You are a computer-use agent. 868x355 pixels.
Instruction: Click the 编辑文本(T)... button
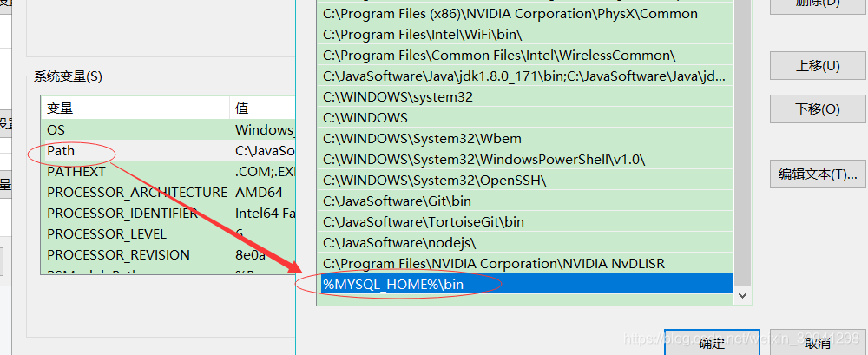tap(818, 174)
